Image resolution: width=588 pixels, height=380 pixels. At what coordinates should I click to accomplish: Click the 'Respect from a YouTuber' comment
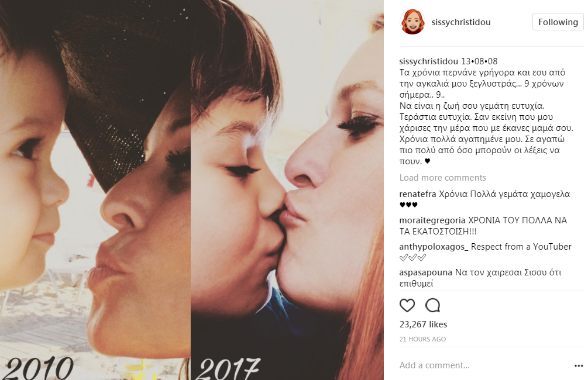point(521,247)
